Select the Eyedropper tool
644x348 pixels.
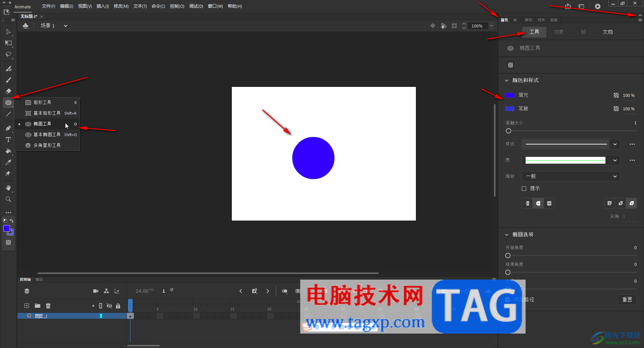[x=8, y=162]
